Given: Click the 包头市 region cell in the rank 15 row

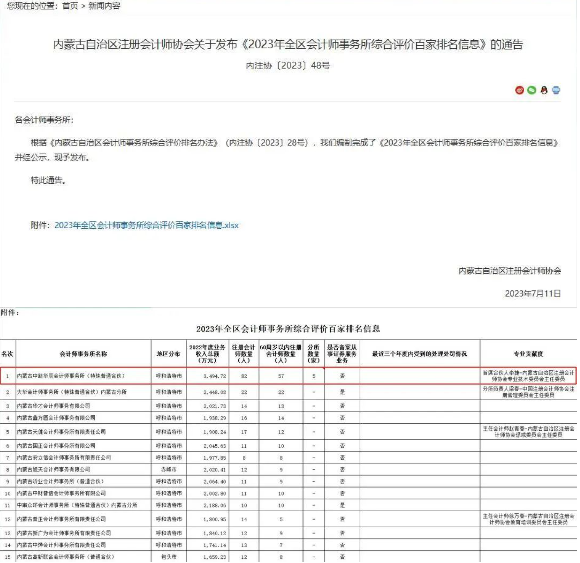Looking at the screenshot, I should coord(169,557).
